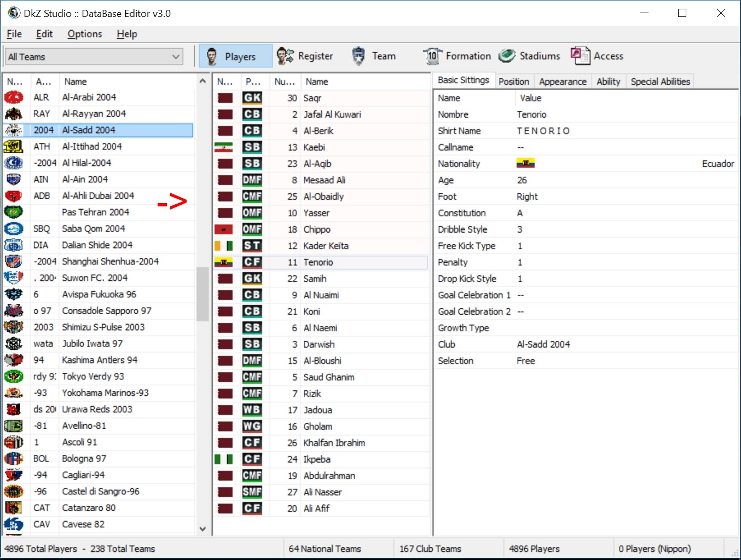Select Avispa Fukuoka 96 team row
741x560 pixels.
point(99,295)
